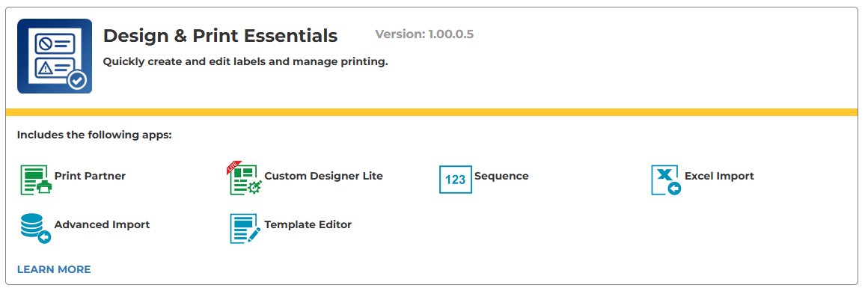
Task: Open the LEARN MORE link
Action: (54, 269)
